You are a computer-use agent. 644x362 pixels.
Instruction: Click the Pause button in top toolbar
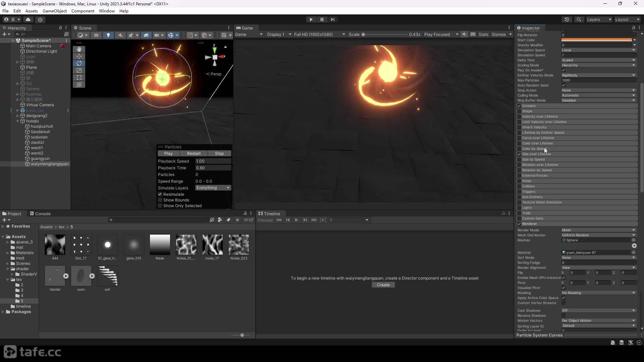coord(322,19)
